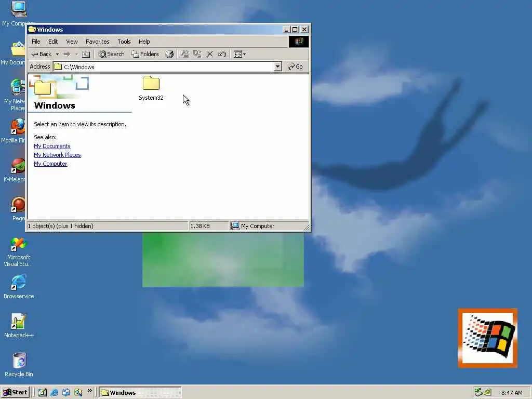Select the Microsoft Visual Studio shortcut
The height and width of the screenshot is (399, 532).
tap(19, 251)
